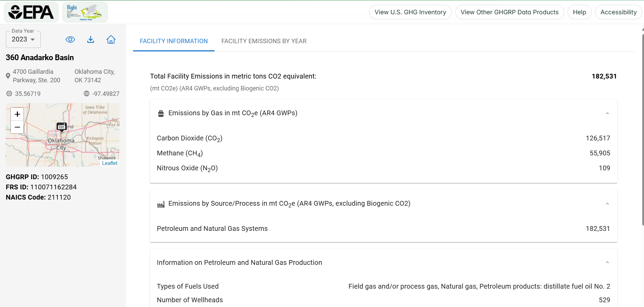Click the location pin icon beside the address

tap(8, 75)
